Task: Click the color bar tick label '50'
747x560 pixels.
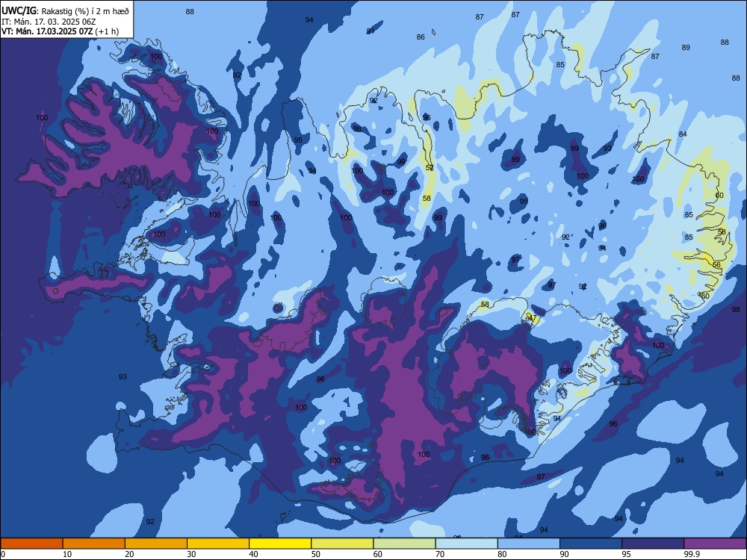Action: (315, 554)
